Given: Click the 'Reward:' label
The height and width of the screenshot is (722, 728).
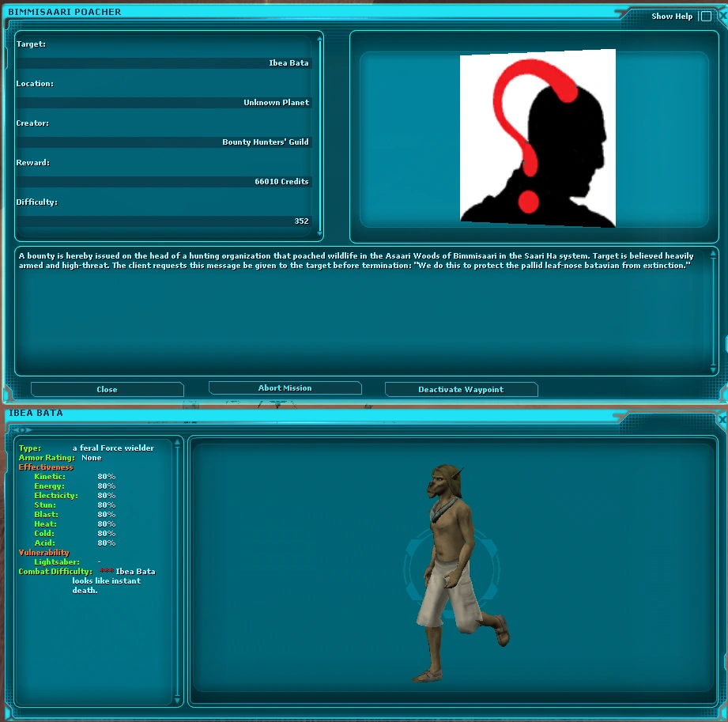Looking at the screenshot, I should click(x=33, y=163).
